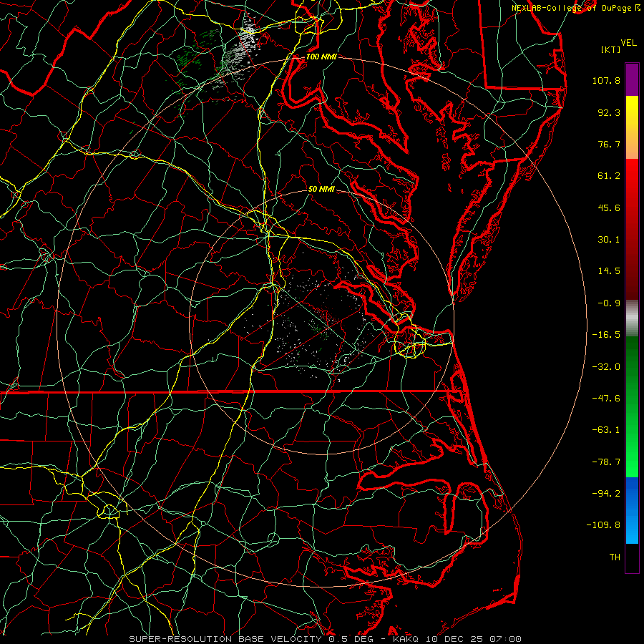Click the gray near-zero color bar segment

pos(632,318)
